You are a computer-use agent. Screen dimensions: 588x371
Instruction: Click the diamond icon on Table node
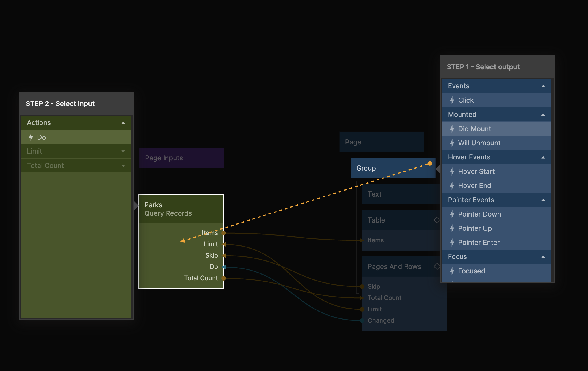point(437,220)
